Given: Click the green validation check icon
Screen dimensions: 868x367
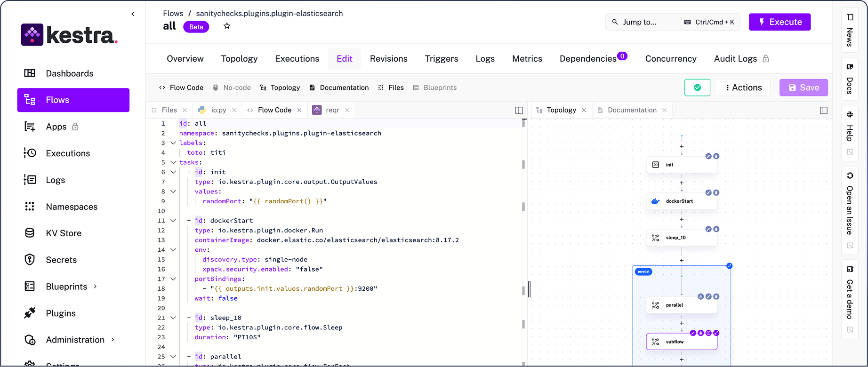Looking at the screenshot, I should pos(697,88).
